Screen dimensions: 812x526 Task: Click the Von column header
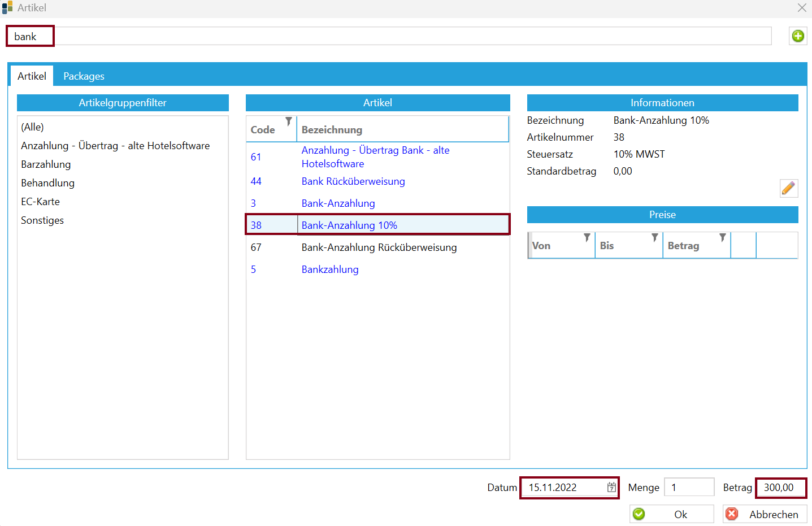pyautogui.click(x=561, y=245)
